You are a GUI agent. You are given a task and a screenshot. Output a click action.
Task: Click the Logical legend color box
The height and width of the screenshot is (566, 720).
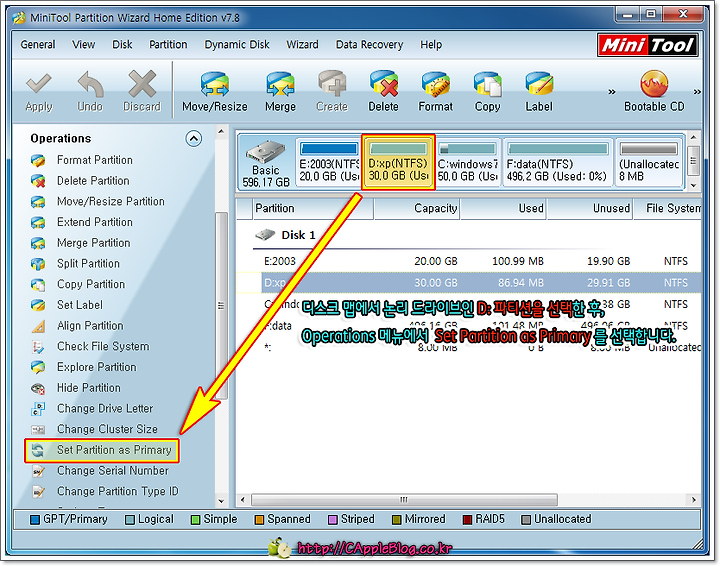click(130, 520)
